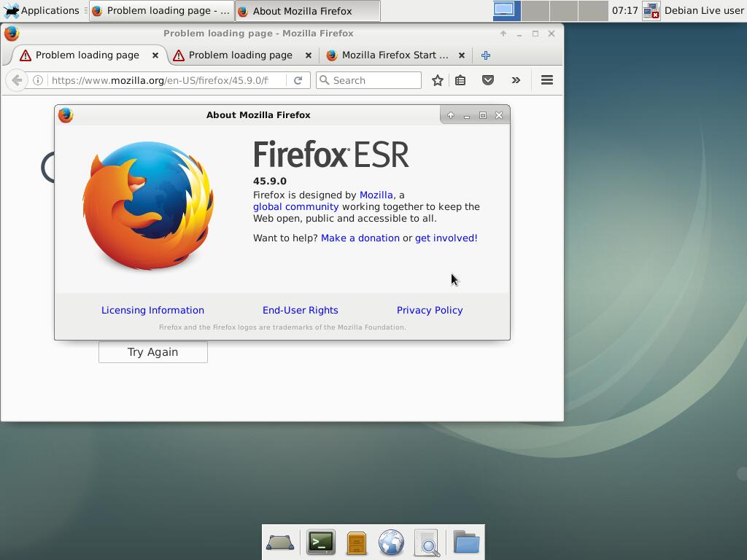This screenshot has height=560, width=747.
Task: Click Firefox icon in main window title bar
Action: [12, 34]
